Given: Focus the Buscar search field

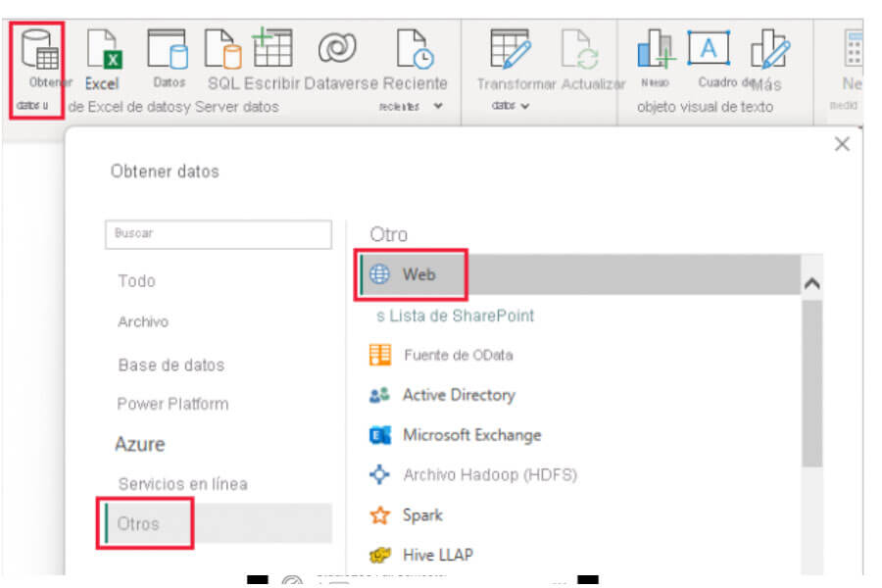Looking at the screenshot, I should pos(219,234).
